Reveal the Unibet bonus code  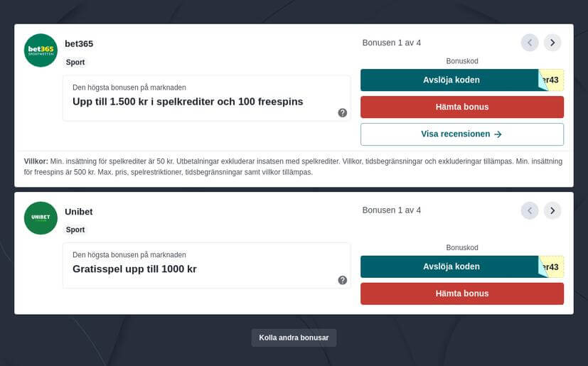click(451, 267)
